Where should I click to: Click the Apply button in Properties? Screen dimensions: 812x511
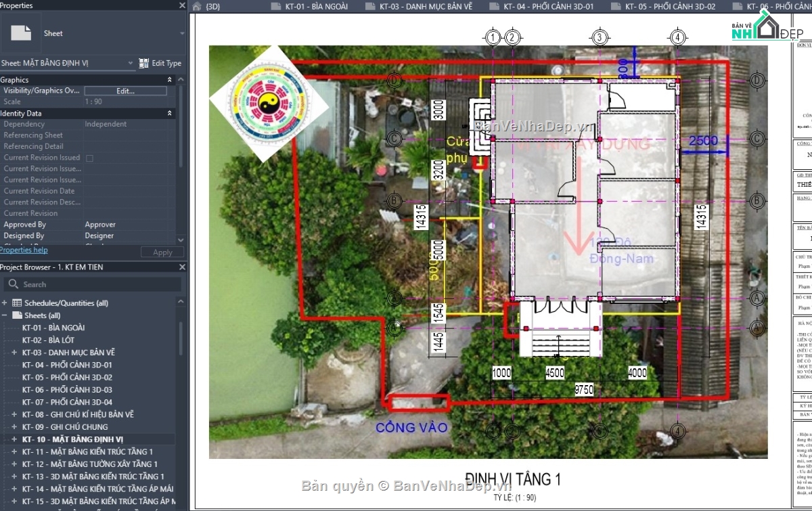pyautogui.click(x=162, y=252)
